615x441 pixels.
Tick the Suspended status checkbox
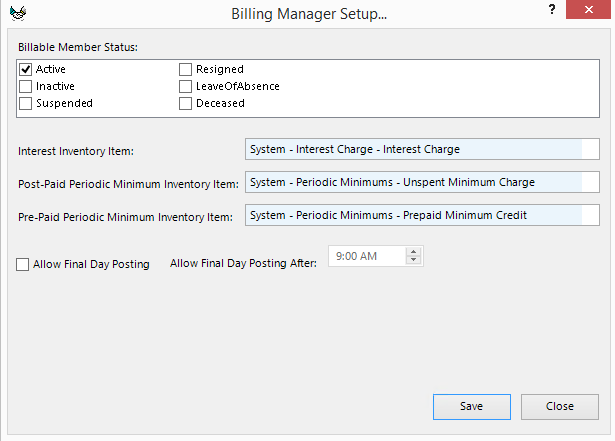click(x=26, y=103)
